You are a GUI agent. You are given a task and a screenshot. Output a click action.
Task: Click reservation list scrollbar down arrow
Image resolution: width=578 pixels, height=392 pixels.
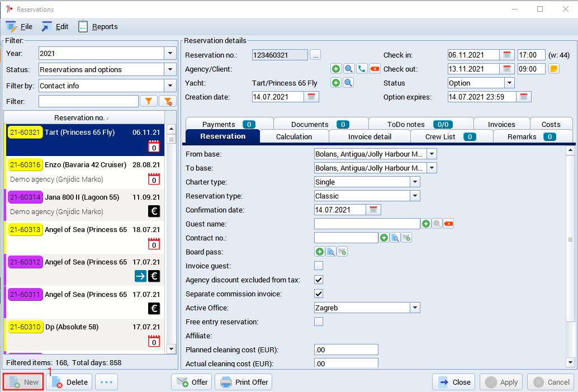171,348
